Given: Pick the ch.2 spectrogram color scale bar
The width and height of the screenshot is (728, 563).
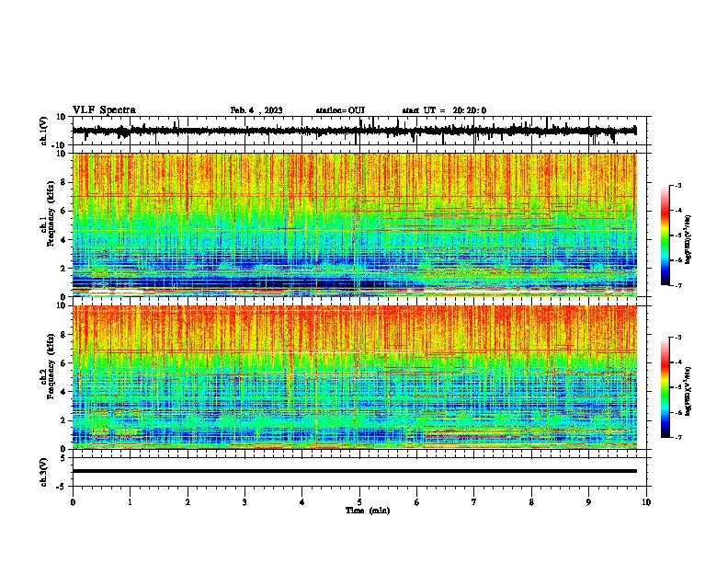Looking at the screenshot, I should tap(665, 387).
